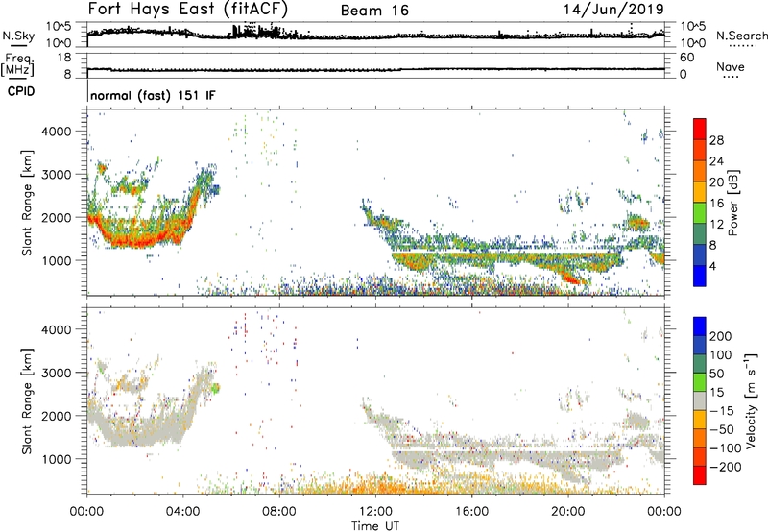Click the 'normal (fast) 151 IF' text

[x=153, y=95]
